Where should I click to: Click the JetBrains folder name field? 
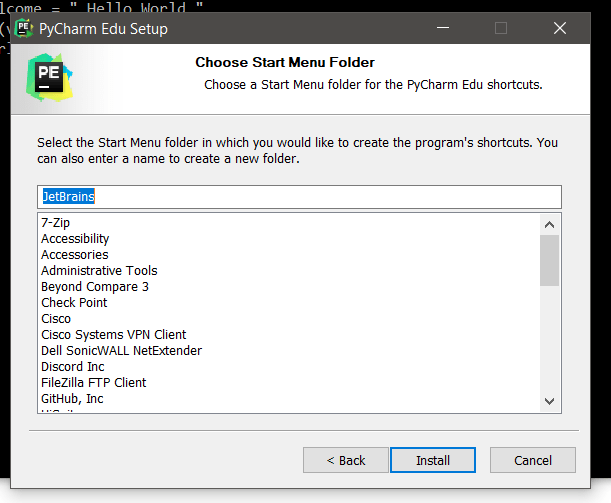[x=299, y=197]
